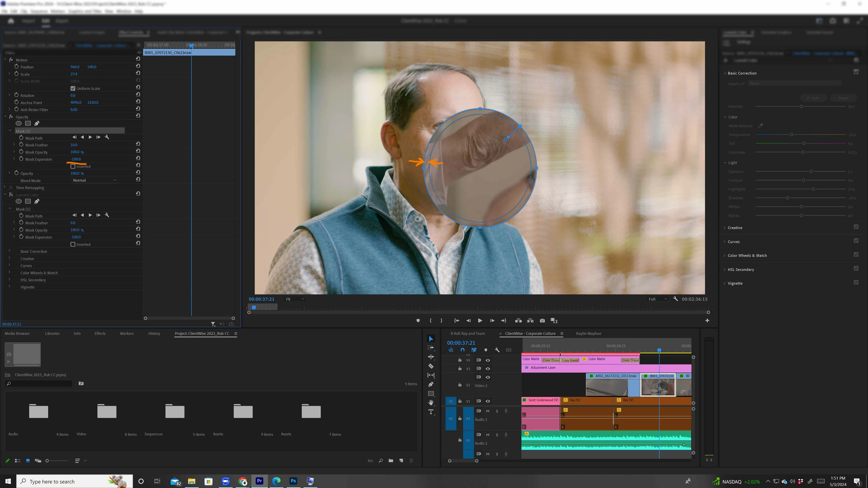The image size is (868, 488).
Task: Enable Inverted checkbox under Opacity mask
Action: coord(73,166)
